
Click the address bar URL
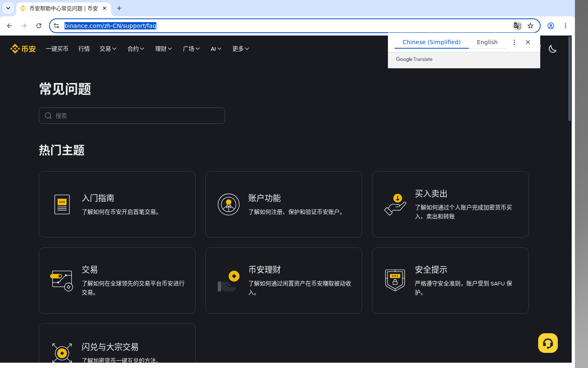(110, 26)
